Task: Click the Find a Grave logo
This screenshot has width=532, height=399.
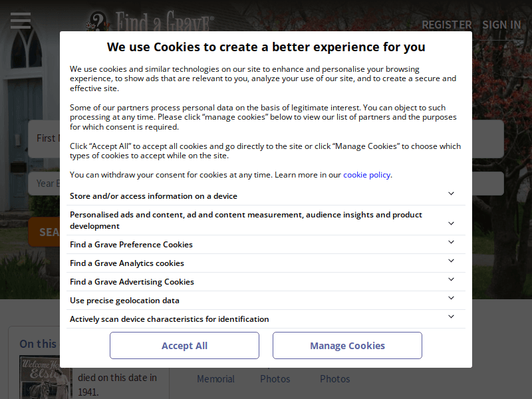Action: (x=152, y=21)
